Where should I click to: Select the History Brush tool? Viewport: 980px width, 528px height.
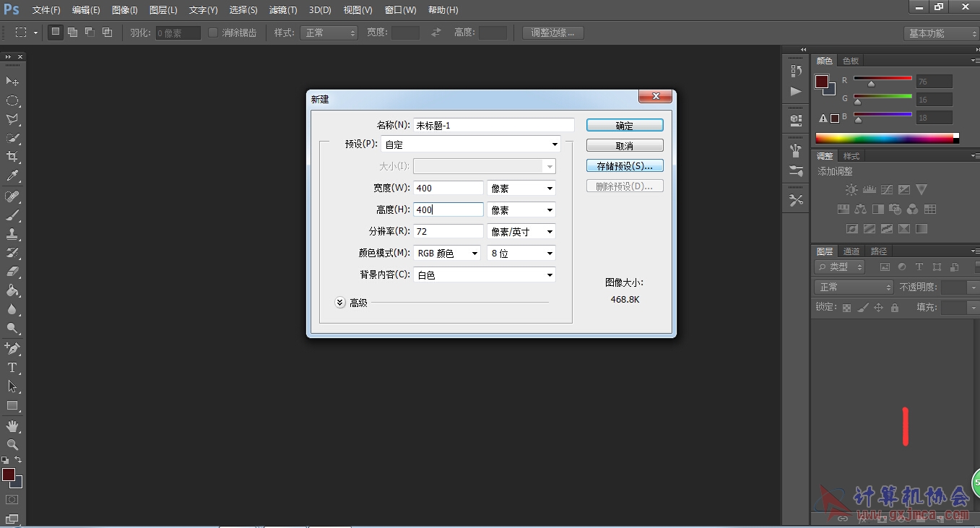click(12, 253)
